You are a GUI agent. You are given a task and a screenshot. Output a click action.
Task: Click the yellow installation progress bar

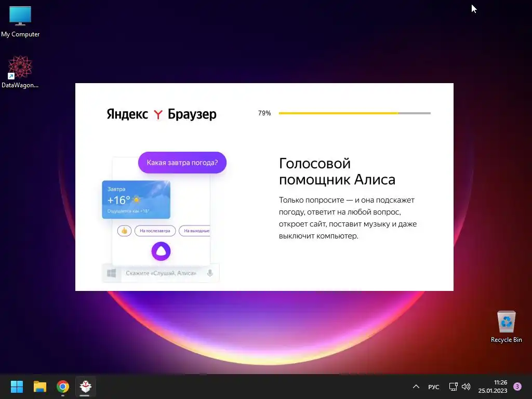(x=354, y=113)
